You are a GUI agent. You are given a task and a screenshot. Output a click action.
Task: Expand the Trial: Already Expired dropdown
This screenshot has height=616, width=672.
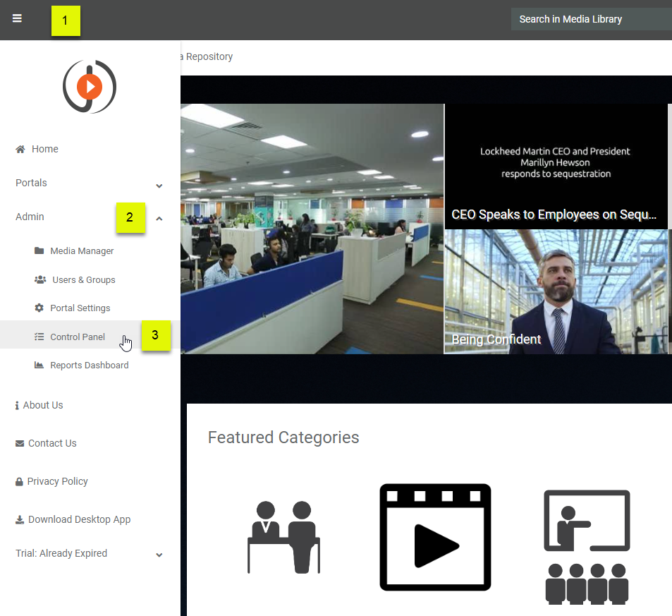159,555
